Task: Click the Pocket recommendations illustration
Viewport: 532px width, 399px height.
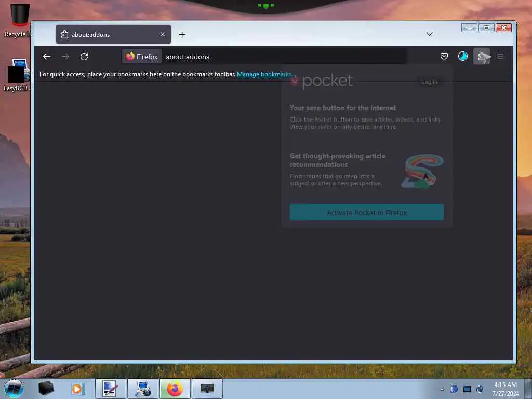Action: (422, 171)
